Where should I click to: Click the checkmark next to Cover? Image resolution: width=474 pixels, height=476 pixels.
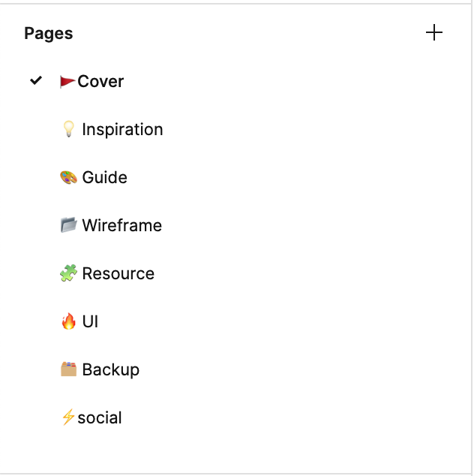35,80
